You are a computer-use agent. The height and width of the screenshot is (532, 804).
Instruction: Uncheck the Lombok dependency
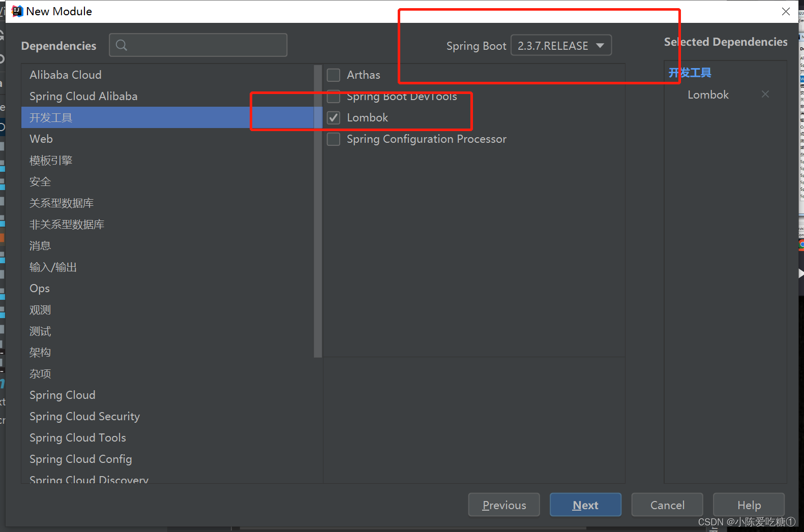tap(334, 118)
